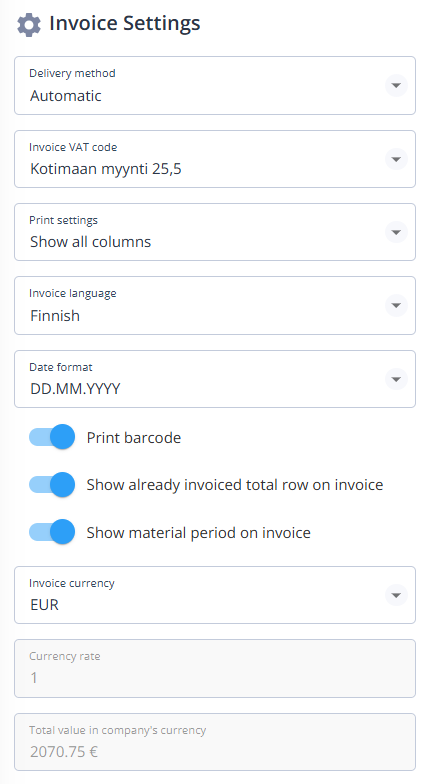Click the Finnish language value
This screenshot has width=424, height=784.
click(55, 316)
